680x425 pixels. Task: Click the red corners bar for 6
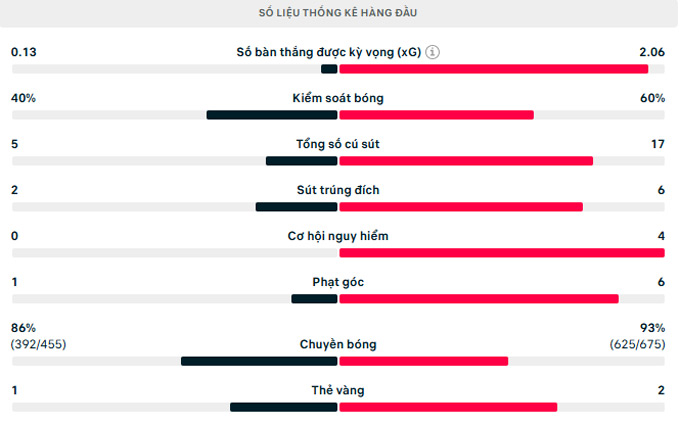pyautogui.click(x=479, y=299)
